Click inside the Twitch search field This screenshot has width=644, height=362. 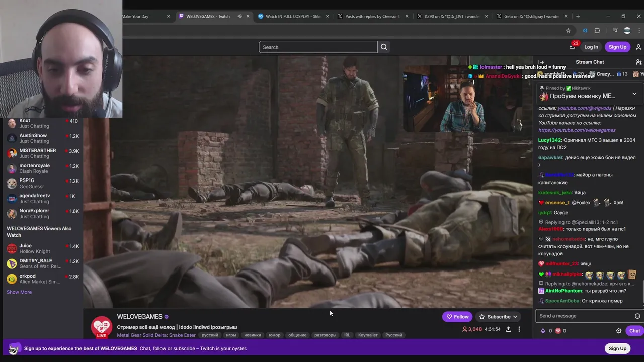click(318, 47)
